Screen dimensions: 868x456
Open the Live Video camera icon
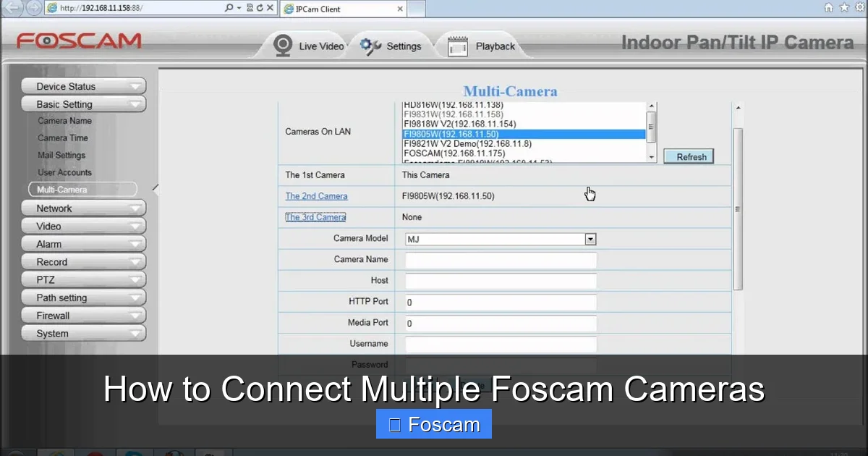click(x=282, y=44)
